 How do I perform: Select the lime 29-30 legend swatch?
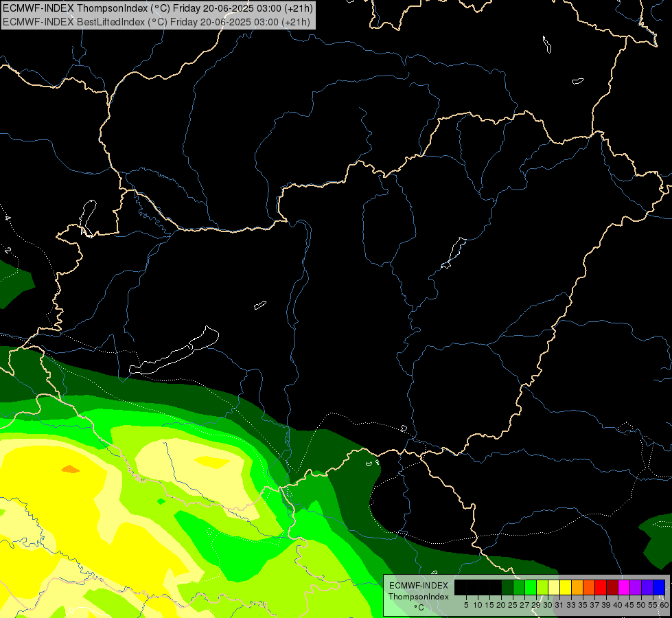(542, 587)
